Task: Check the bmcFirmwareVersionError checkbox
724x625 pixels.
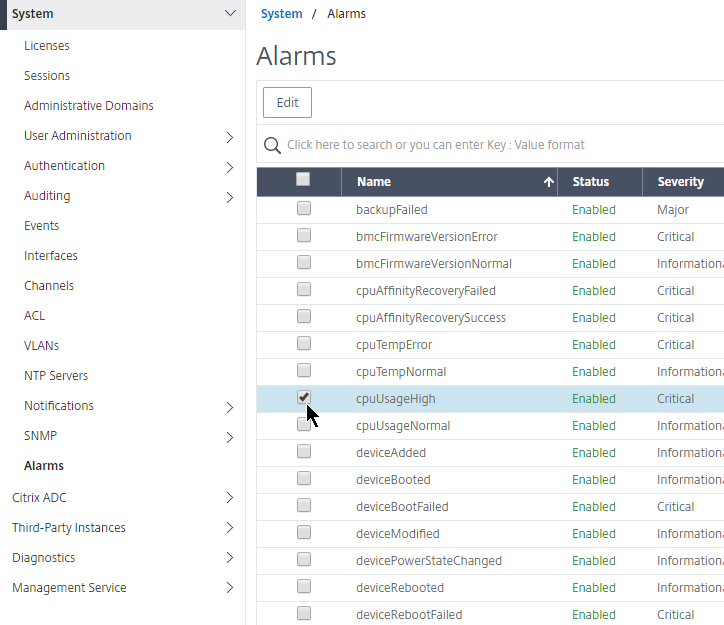Action: 304,235
